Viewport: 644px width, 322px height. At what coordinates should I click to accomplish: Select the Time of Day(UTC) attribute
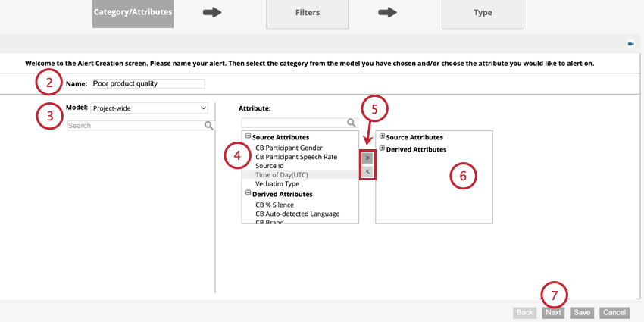(281, 174)
